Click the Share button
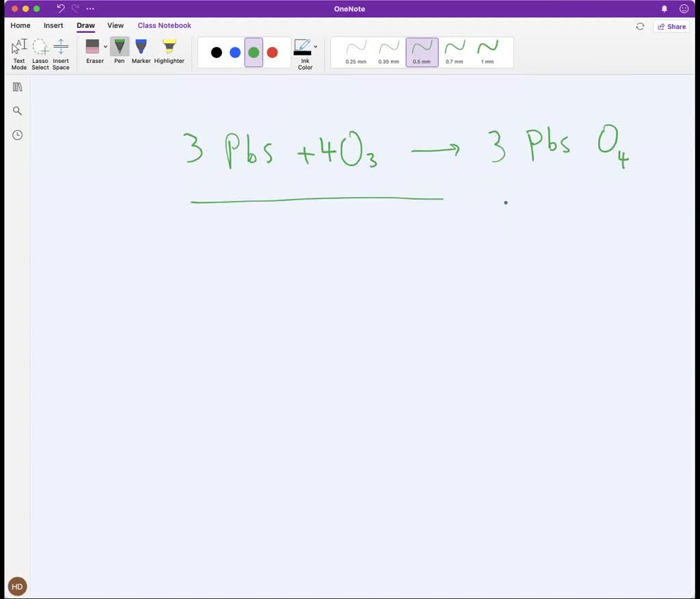Screen dimensions: 700x599 pos(671,26)
